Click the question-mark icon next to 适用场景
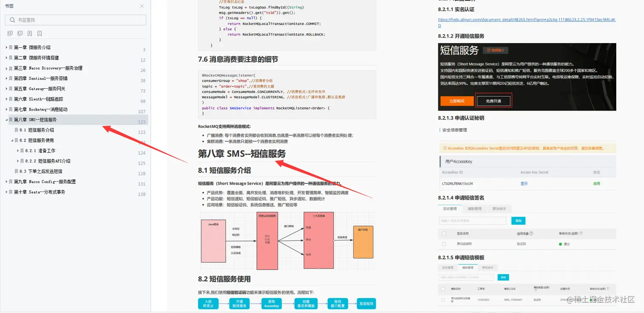The width and height of the screenshot is (644, 313). click(532, 233)
